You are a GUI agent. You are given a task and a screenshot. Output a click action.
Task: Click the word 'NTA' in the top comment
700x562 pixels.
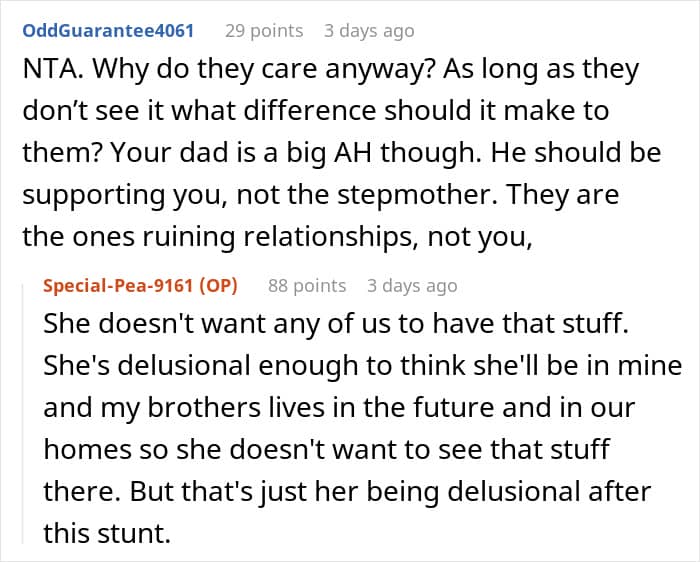click(47, 75)
